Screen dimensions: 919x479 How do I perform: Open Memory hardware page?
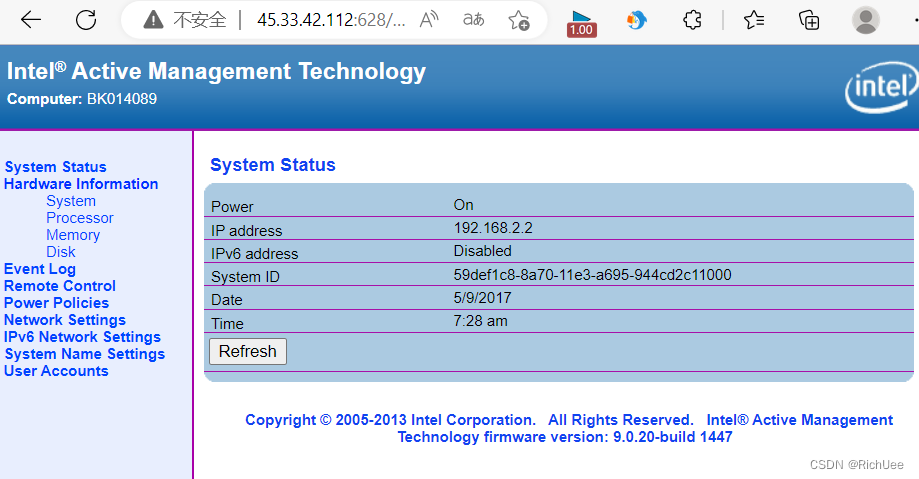coord(73,235)
